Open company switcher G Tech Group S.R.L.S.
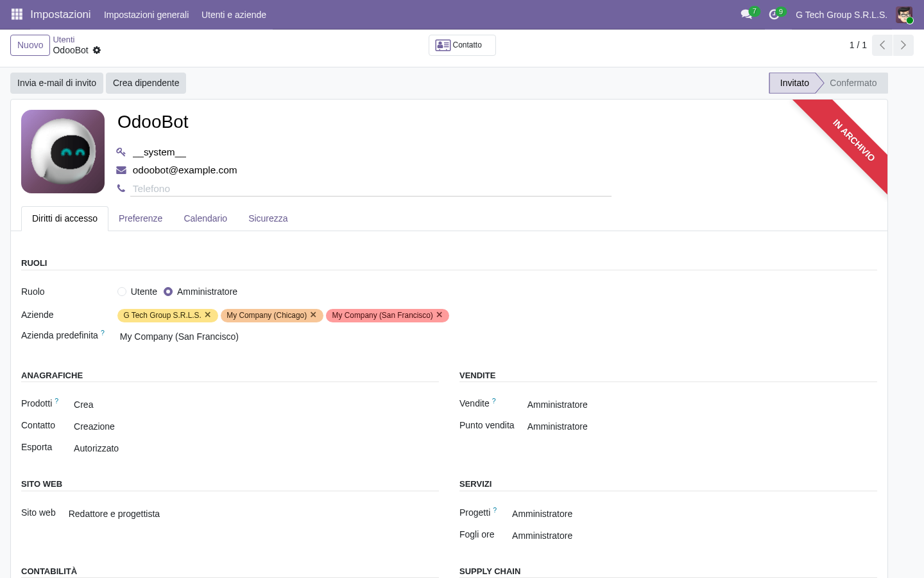Viewport: 924px width, 578px height. pos(841,15)
